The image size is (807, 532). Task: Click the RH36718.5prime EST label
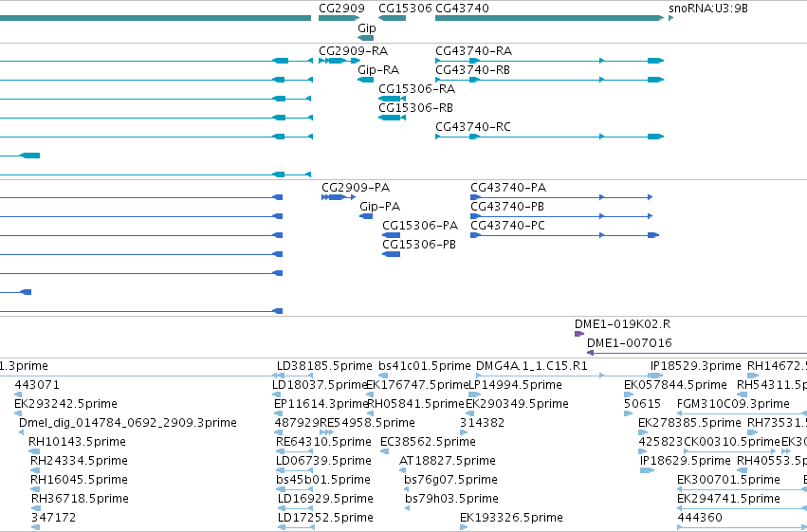[x=80, y=499]
